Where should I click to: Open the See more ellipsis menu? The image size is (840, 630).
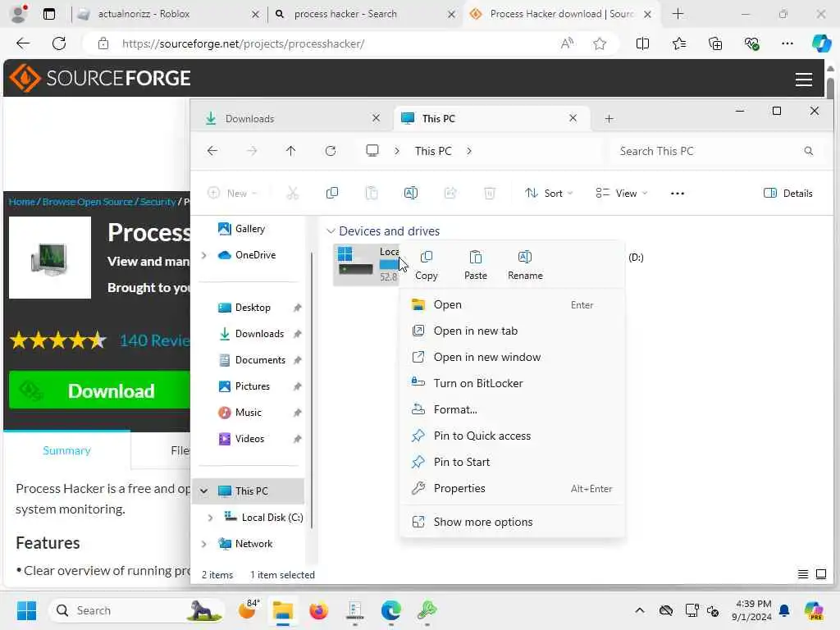[677, 194]
